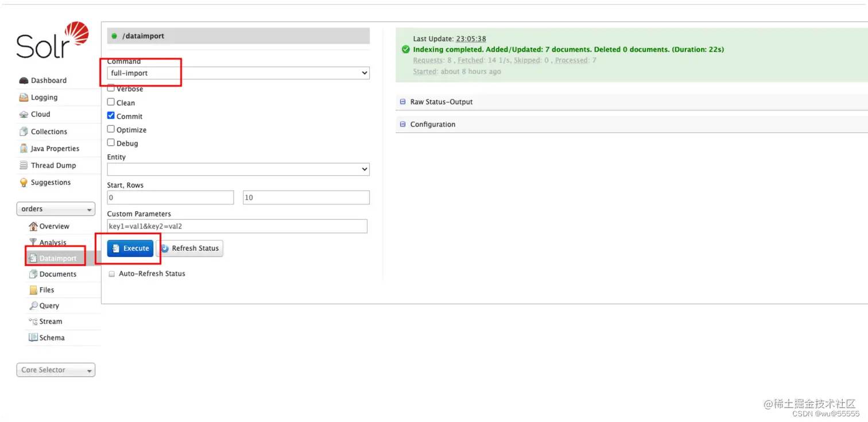Click the Collections icon
The image size is (868, 422).
(24, 131)
